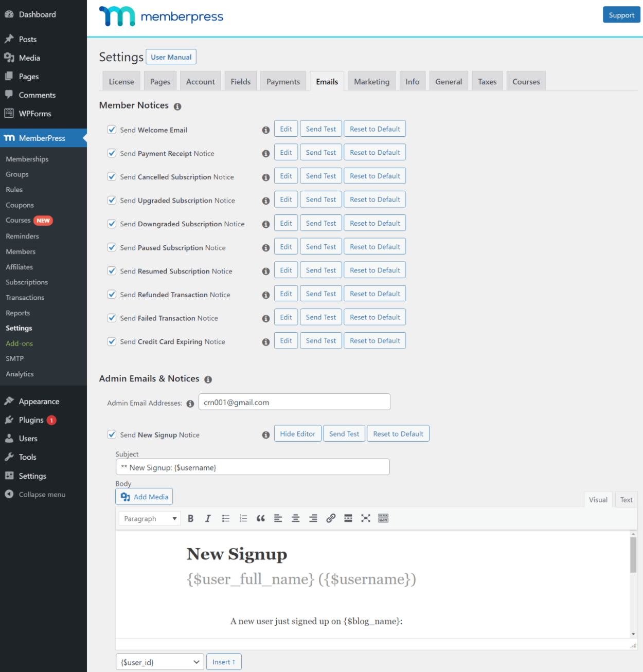
Task: Toggle Send Resumed Subscription Notice checkbox
Action: (112, 271)
